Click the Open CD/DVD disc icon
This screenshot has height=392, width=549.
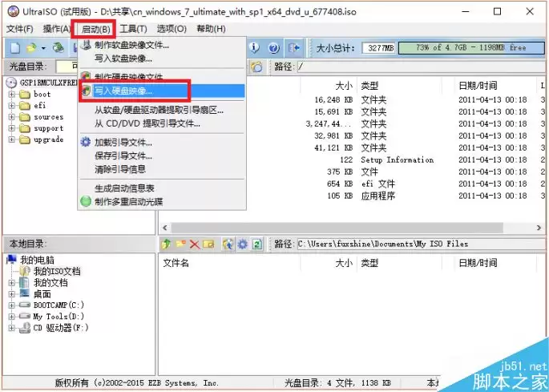[59, 47]
